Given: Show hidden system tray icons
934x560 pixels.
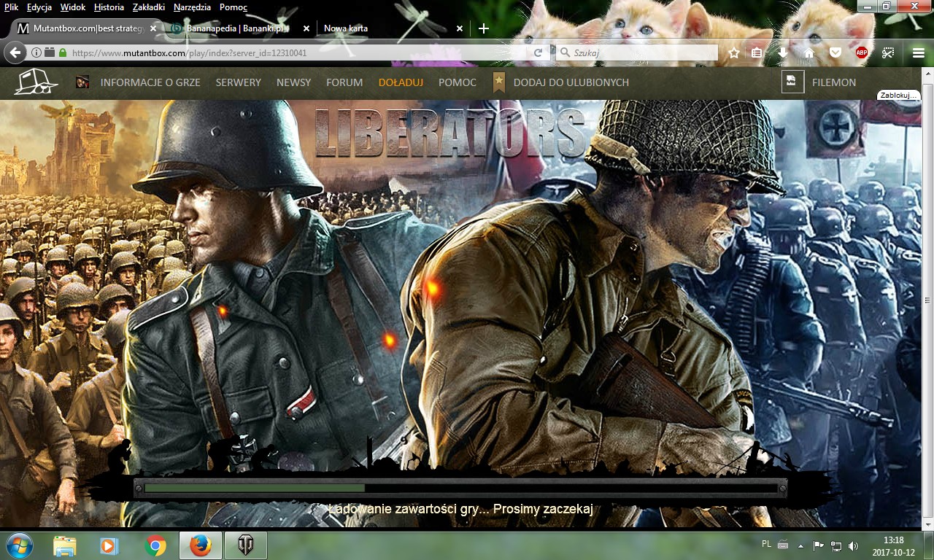Looking at the screenshot, I should click(800, 545).
